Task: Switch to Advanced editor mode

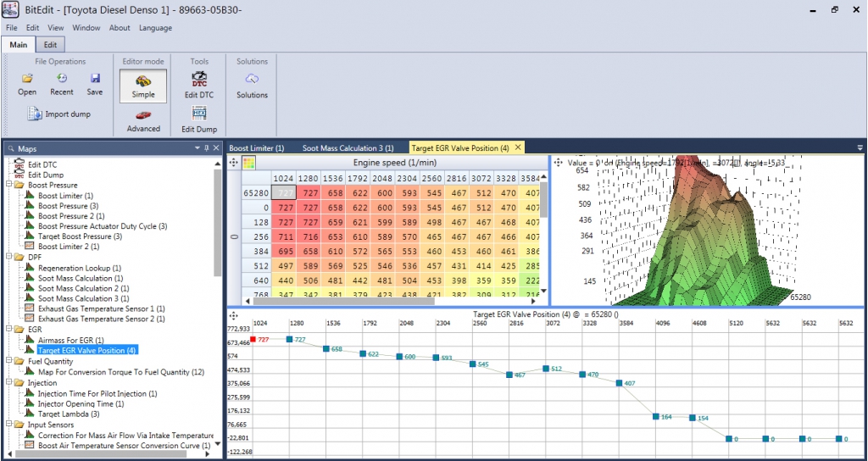Action: tap(143, 122)
